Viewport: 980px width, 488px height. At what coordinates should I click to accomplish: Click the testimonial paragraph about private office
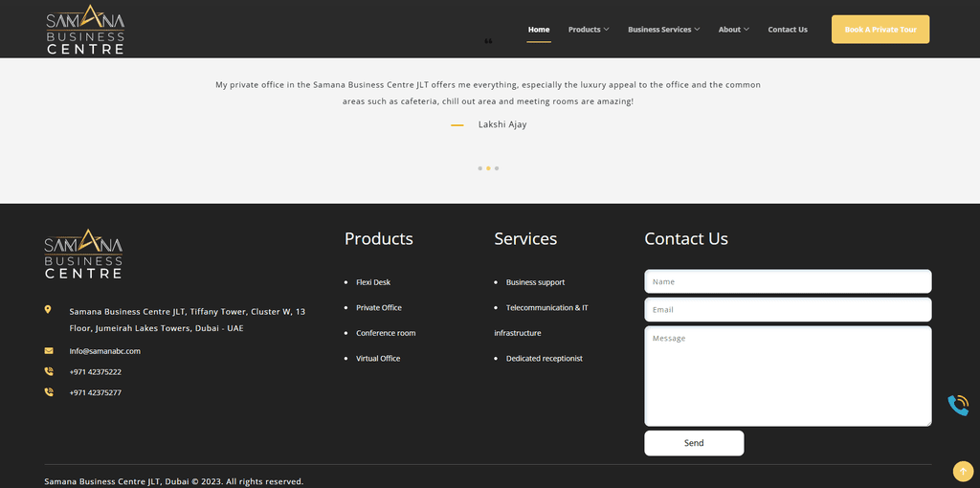point(488,93)
